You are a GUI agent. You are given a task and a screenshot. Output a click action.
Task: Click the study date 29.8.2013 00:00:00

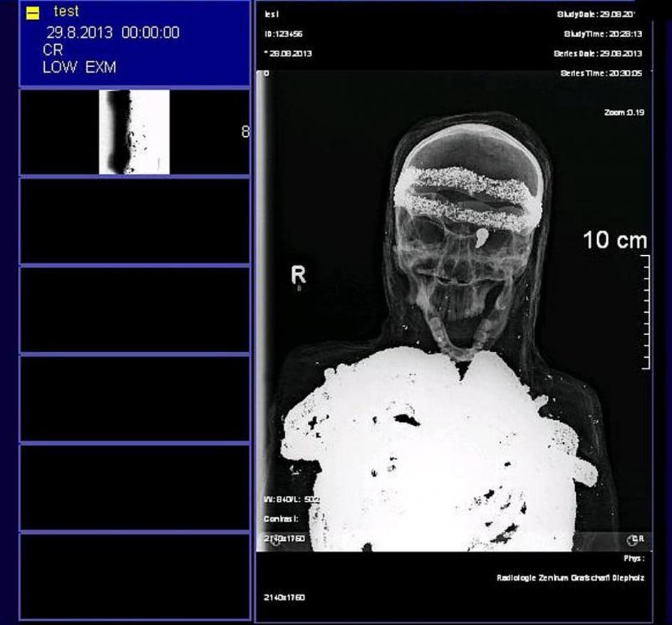(113, 33)
